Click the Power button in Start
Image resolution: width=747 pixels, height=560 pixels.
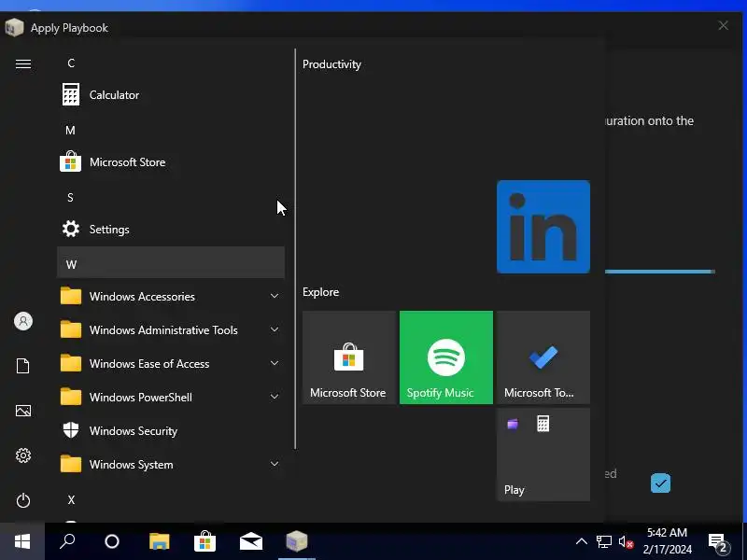(x=22, y=500)
